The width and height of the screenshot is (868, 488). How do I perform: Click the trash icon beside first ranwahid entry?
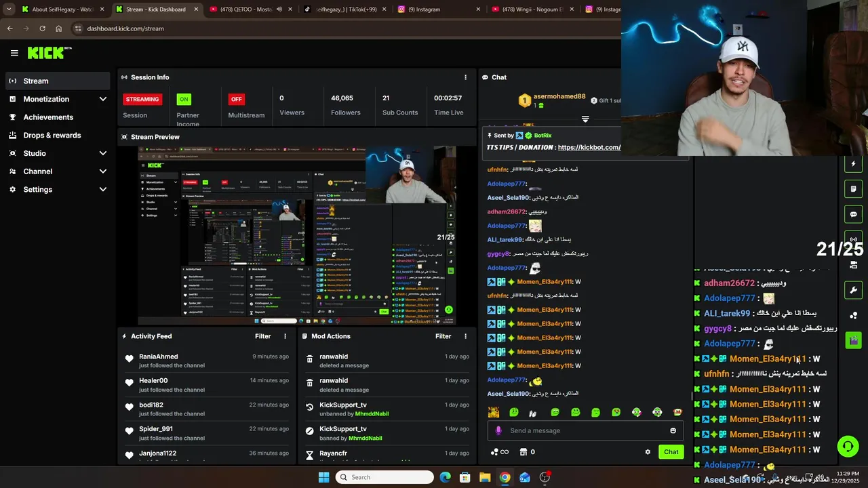pyautogui.click(x=310, y=359)
